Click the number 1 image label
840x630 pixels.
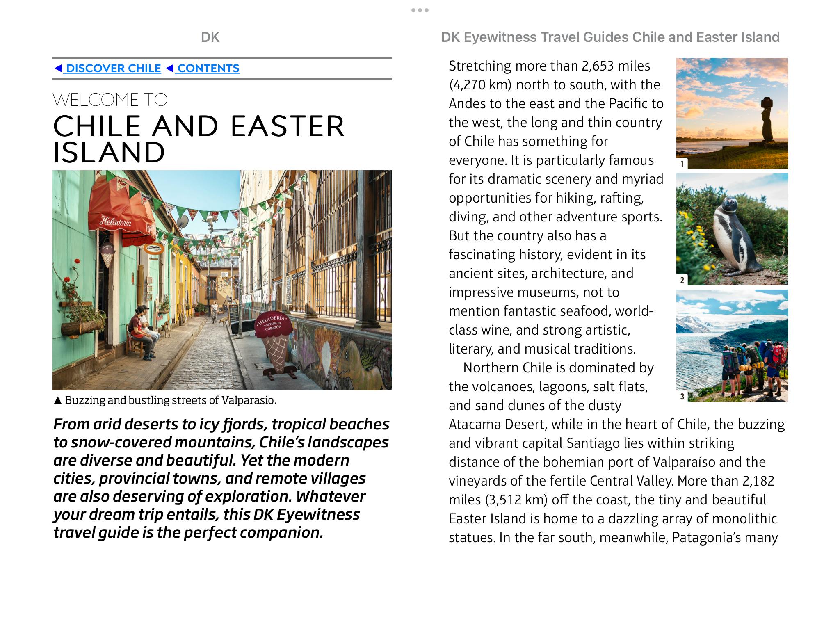coord(682,164)
